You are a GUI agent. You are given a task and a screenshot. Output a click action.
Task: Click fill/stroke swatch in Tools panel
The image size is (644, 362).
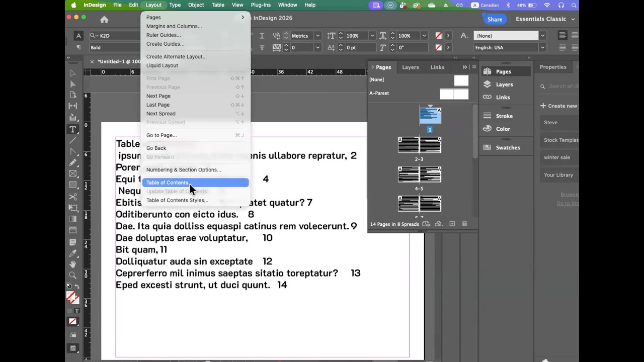72,297
